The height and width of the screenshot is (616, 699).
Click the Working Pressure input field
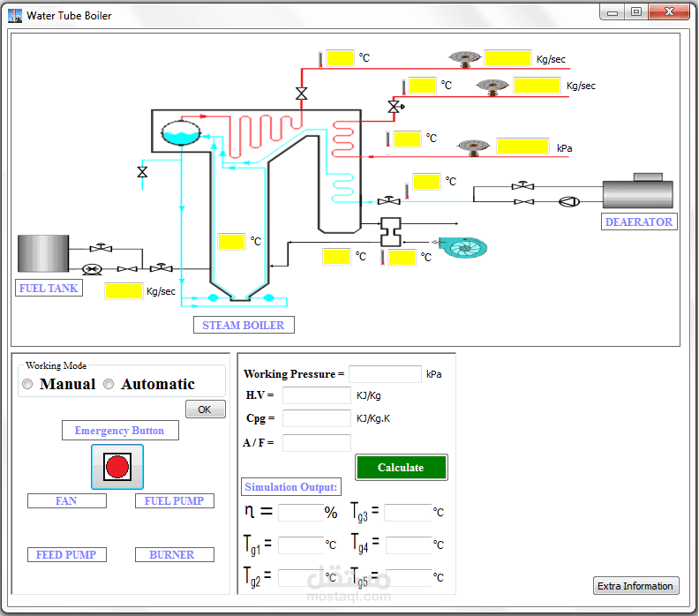(x=385, y=374)
